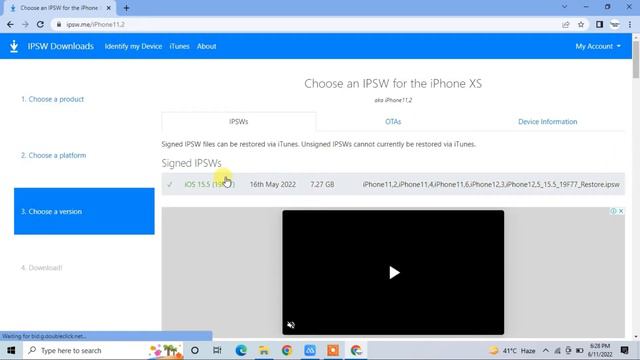Select the IPSWs tab
Screen dimensions: 640x360
[239, 122]
